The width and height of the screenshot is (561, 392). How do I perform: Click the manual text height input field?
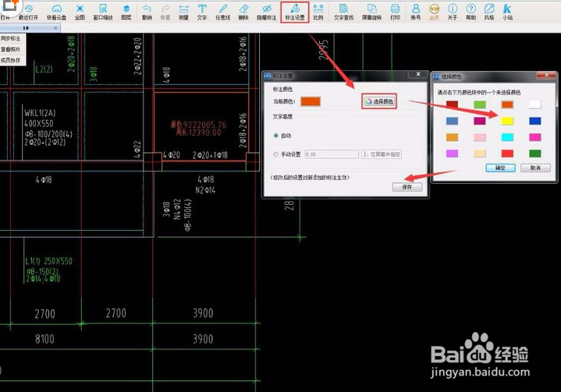[x=332, y=154]
